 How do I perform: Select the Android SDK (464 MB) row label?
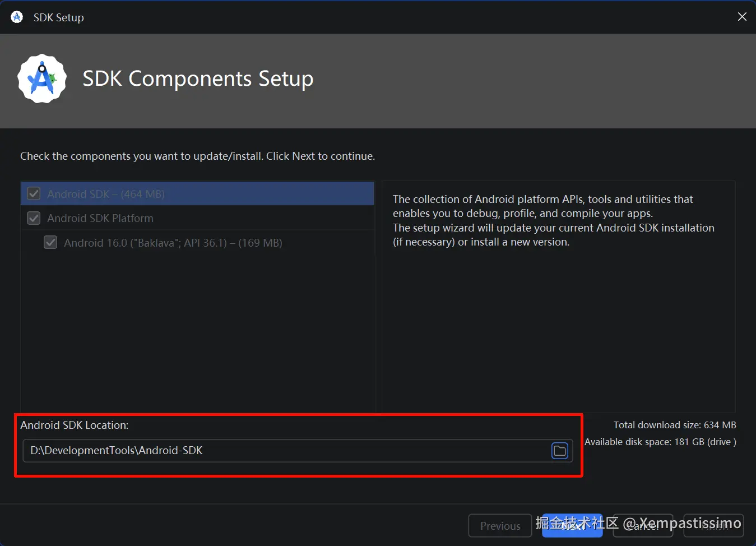[x=106, y=194]
